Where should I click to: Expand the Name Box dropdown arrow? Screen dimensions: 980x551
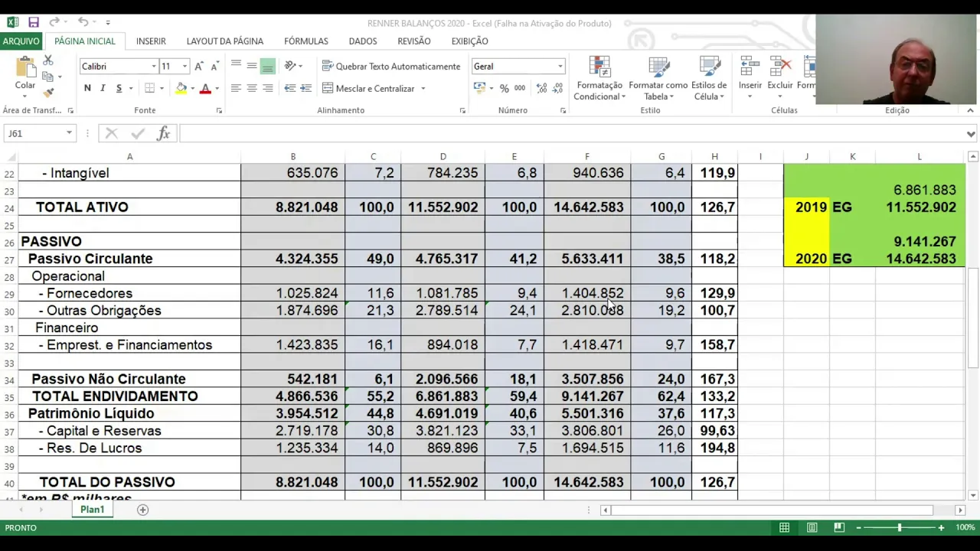(x=69, y=133)
